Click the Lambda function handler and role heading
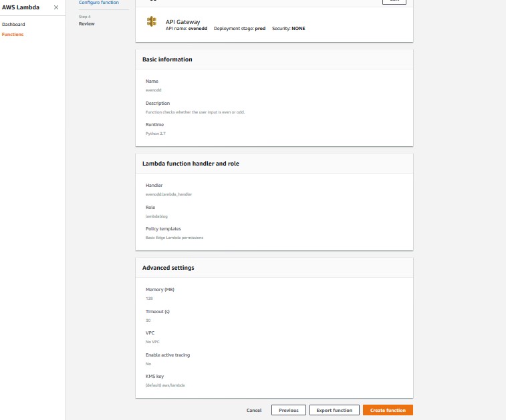The height and width of the screenshot is (420, 506). point(191,164)
